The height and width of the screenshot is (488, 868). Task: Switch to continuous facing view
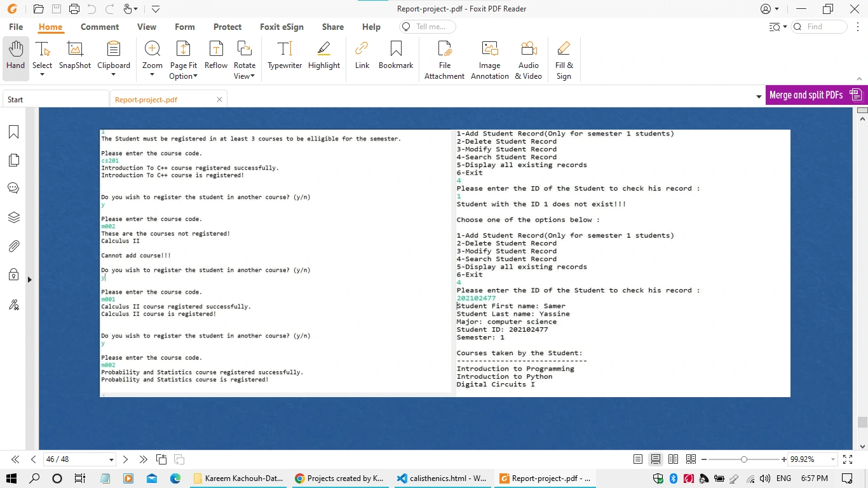click(691, 459)
